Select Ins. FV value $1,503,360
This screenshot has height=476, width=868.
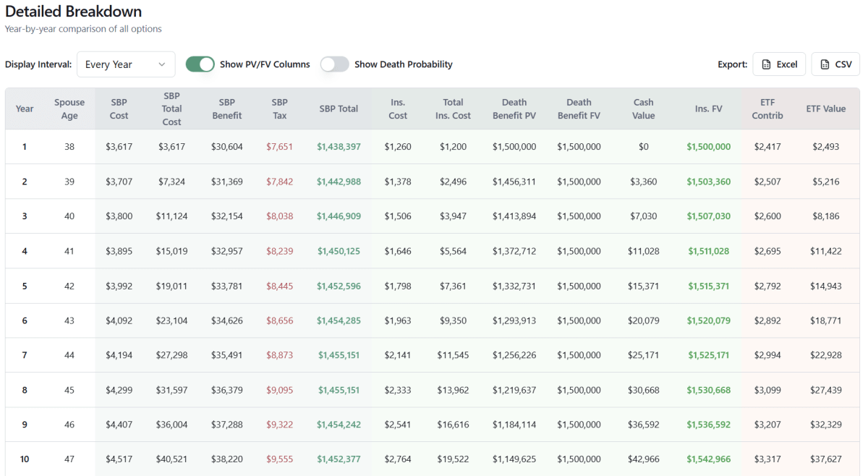[709, 182]
